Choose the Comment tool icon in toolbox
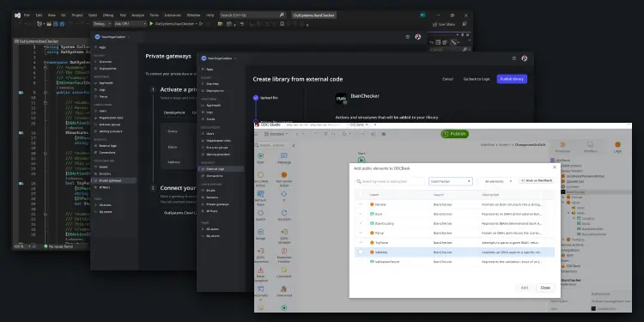Screen dimensions: 644x322 tap(284, 270)
